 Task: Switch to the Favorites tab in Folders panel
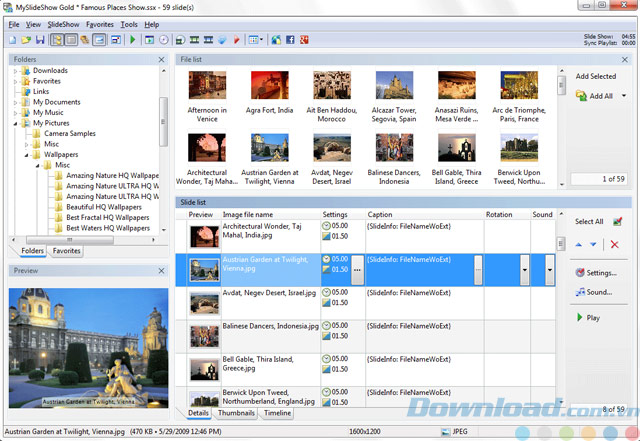tap(67, 251)
